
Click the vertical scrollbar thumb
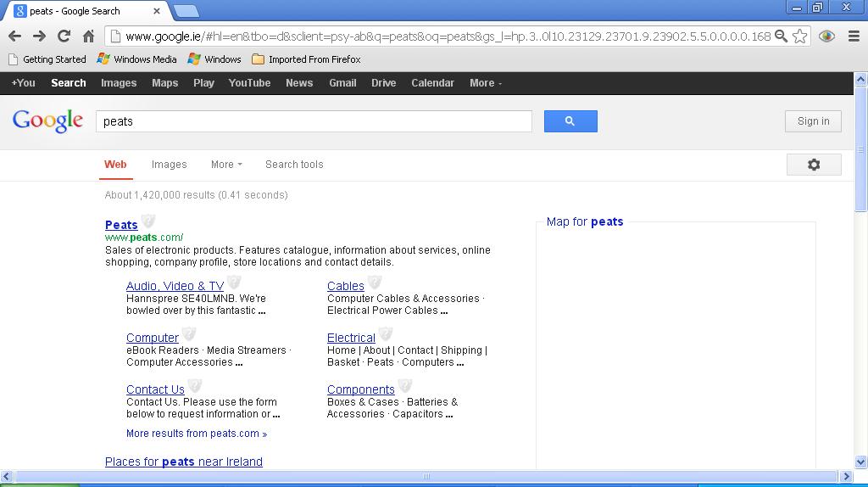click(x=861, y=149)
